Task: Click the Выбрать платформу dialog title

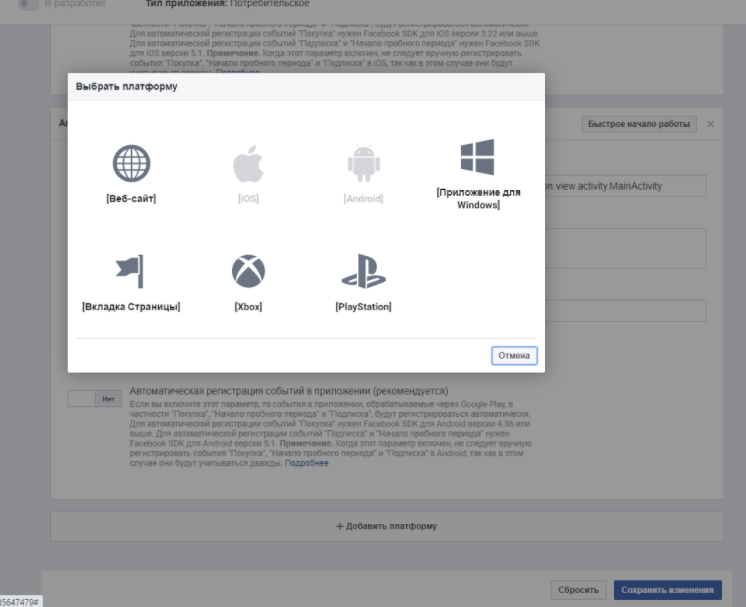Action: (127, 87)
